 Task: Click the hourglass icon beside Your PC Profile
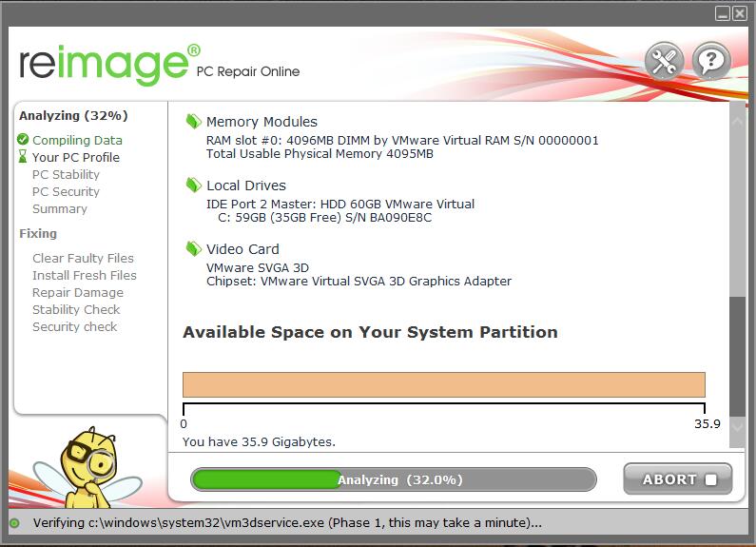(x=23, y=156)
